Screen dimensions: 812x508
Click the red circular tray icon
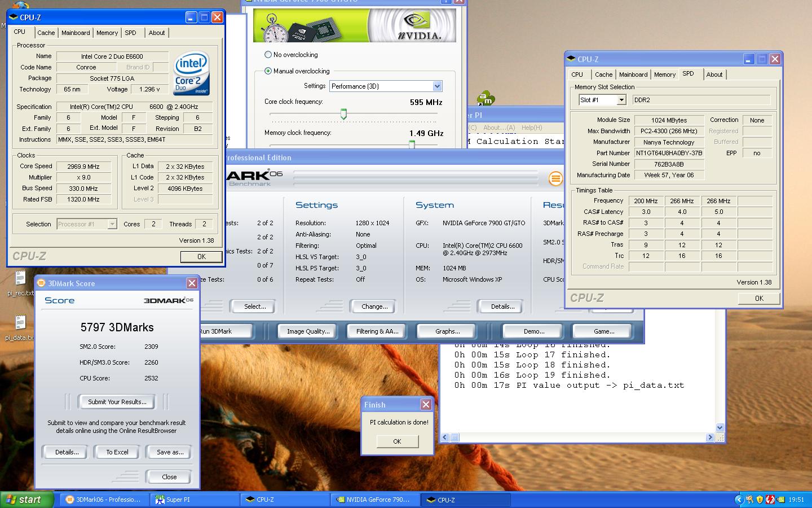[x=770, y=500]
